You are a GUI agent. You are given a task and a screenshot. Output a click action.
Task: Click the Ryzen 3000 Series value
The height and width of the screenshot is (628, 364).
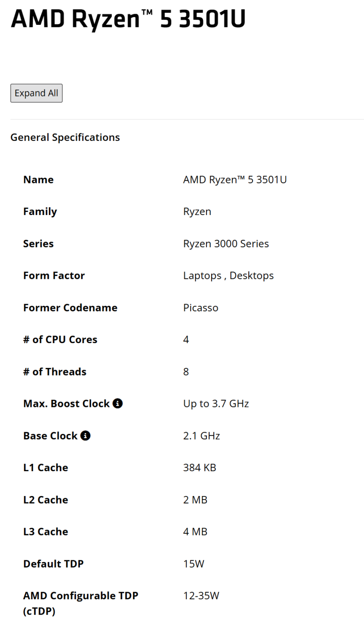click(226, 243)
